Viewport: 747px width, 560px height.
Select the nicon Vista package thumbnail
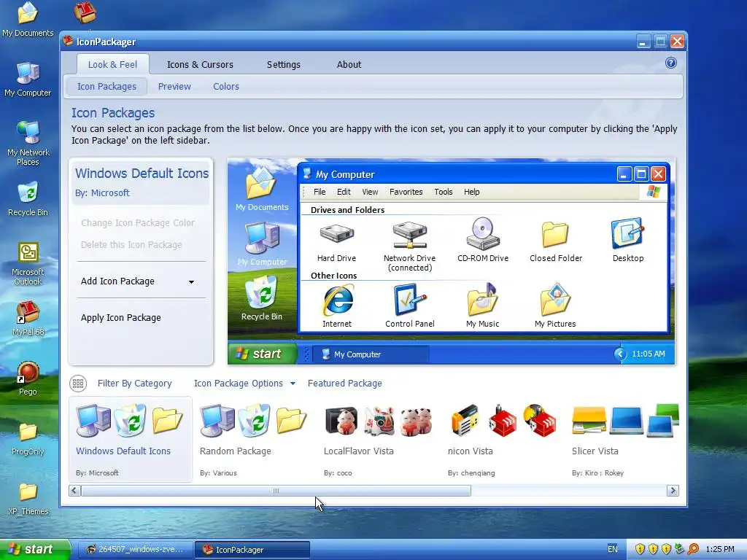503,440
